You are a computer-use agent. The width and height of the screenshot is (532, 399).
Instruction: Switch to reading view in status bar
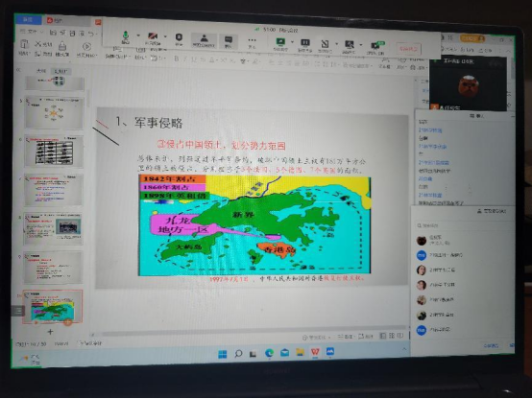[x=400, y=336]
